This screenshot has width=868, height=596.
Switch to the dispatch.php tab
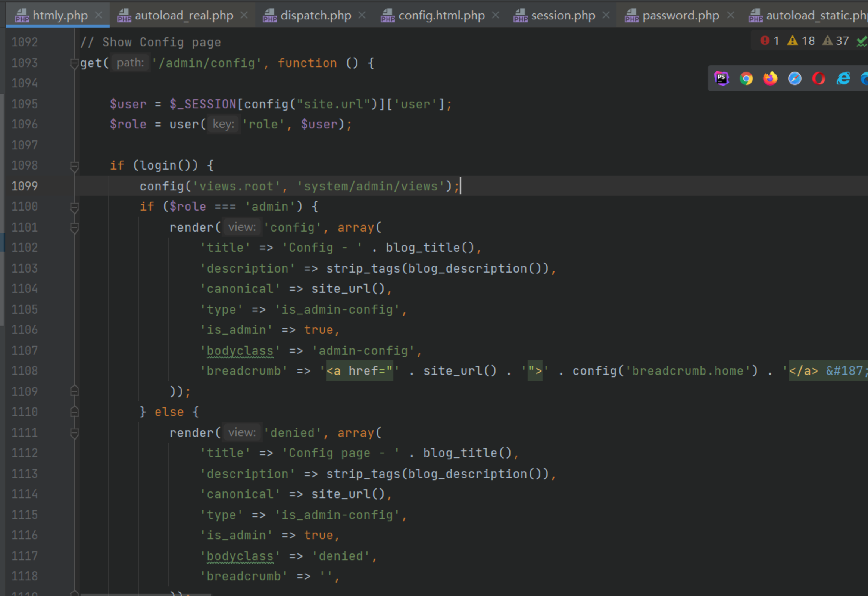pos(315,15)
